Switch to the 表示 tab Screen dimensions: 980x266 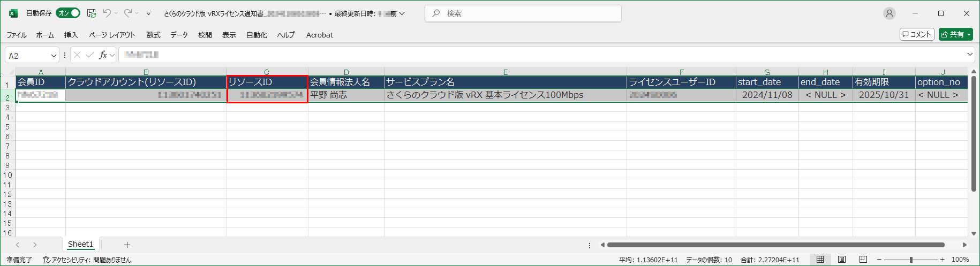tap(229, 35)
